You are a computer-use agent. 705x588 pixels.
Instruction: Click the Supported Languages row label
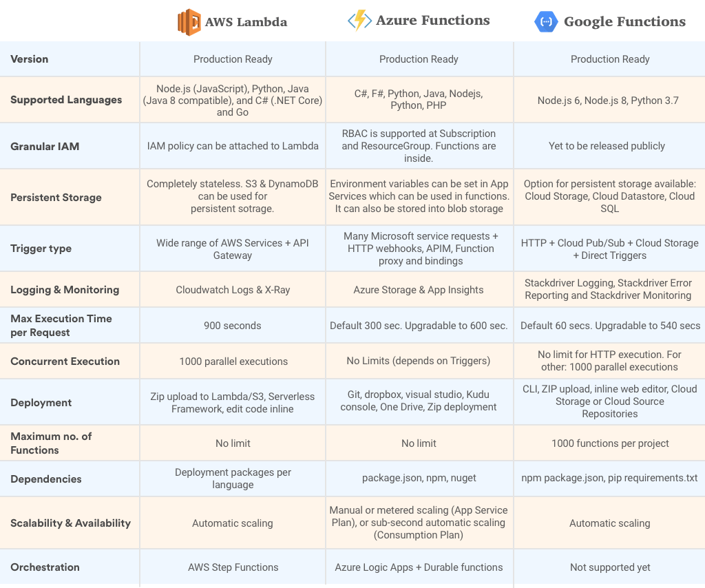coord(66,100)
